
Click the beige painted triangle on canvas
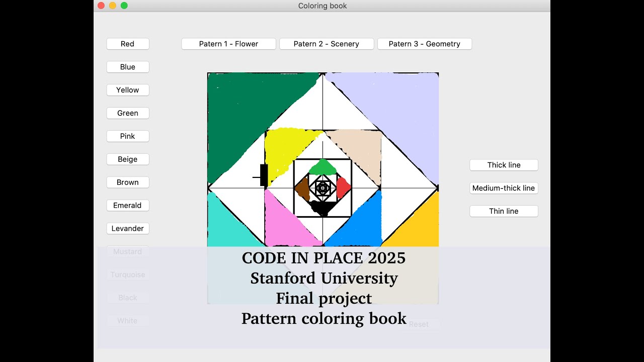pos(363,148)
